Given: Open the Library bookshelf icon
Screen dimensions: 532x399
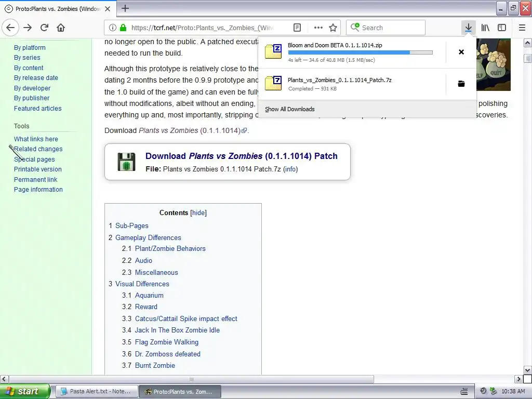Looking at the screenshot, I should (x=485, y=28).
